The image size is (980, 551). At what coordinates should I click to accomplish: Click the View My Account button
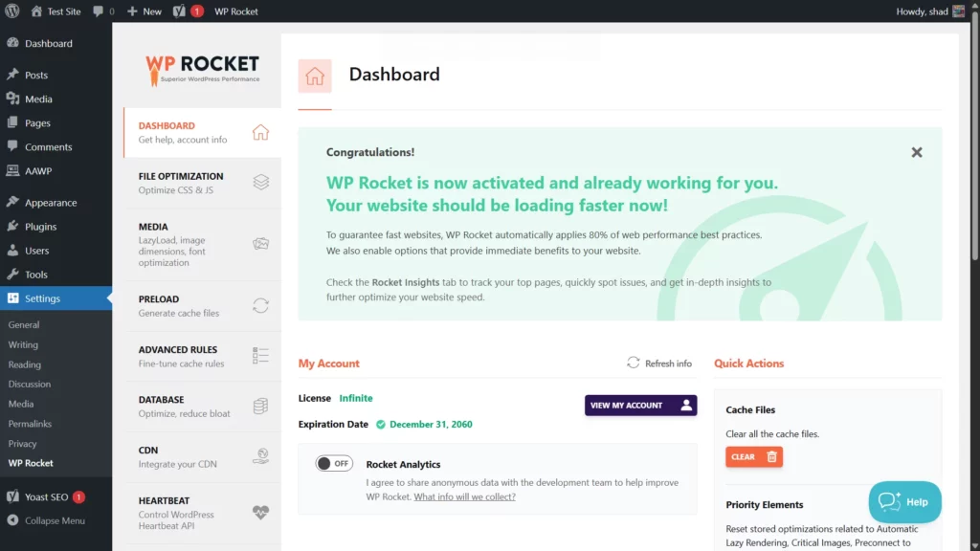click(x=640, y=406)
